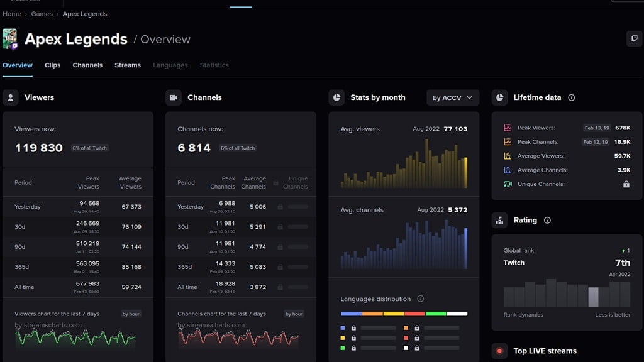Open the Streams tab
This screenshot has height=362, width=644.
point(128,65)
